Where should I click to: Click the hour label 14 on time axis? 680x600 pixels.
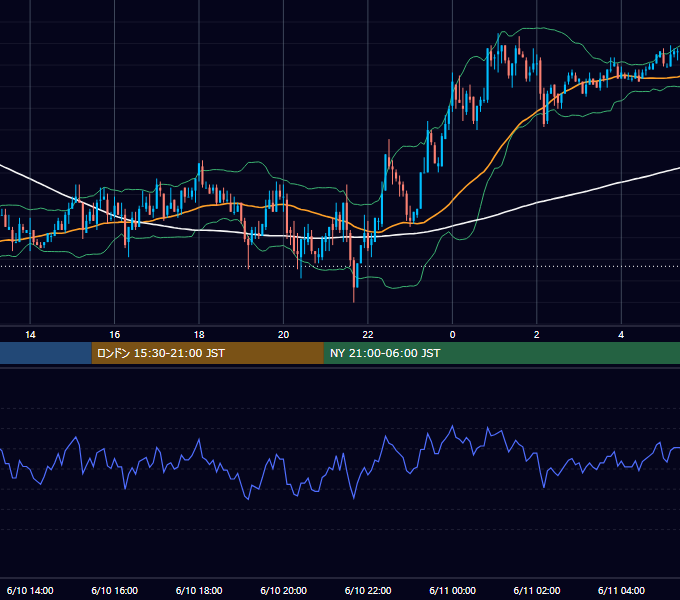pyautogui.click(x=30, y=335)
